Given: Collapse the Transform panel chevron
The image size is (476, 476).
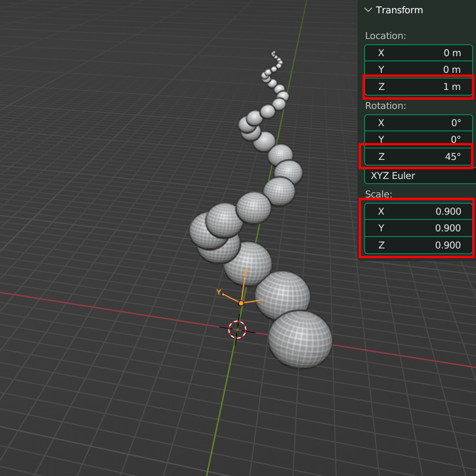Looking at the screenshot, I should click(368, 10).
